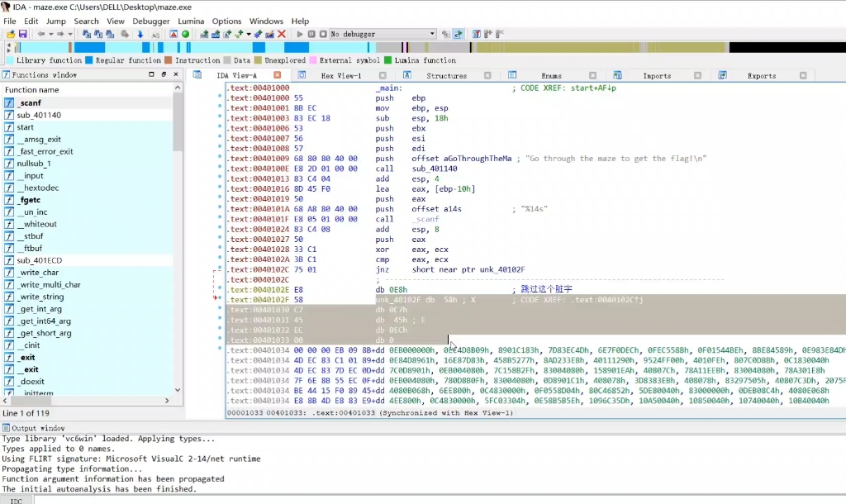The width and height of the screenshot is (846, 504).
Task: Click the Functions list scroll-down arrow
Action: 178,390
